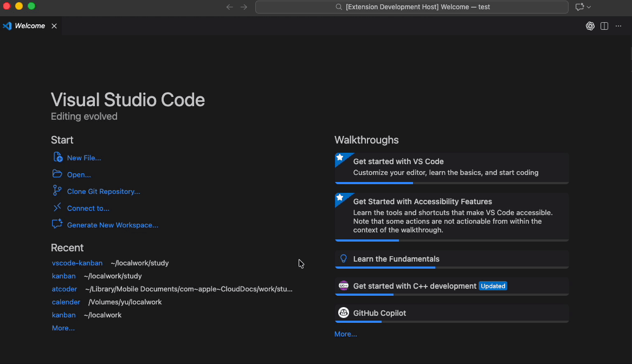Click the search magnifier in command center
This screenshot has width=632, height=364.
tap(339, 7)
